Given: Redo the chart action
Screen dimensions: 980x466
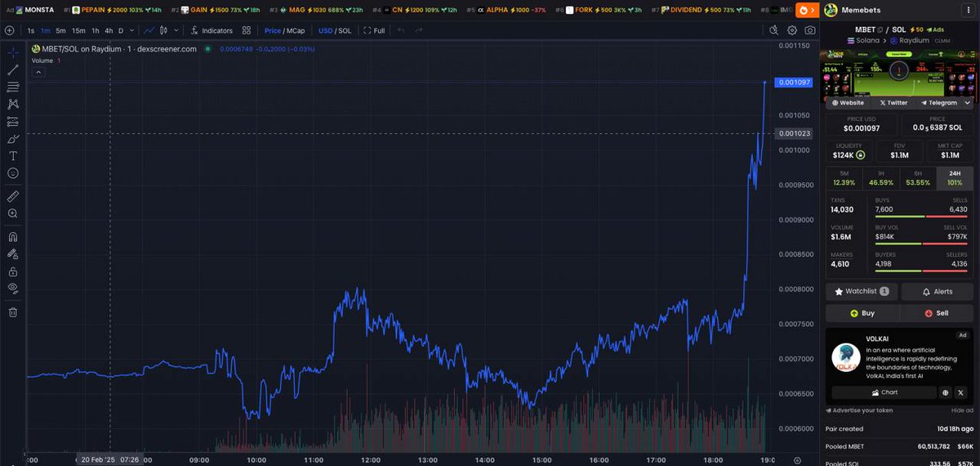Looking at the screenshot, I should [x=419, y=30].
